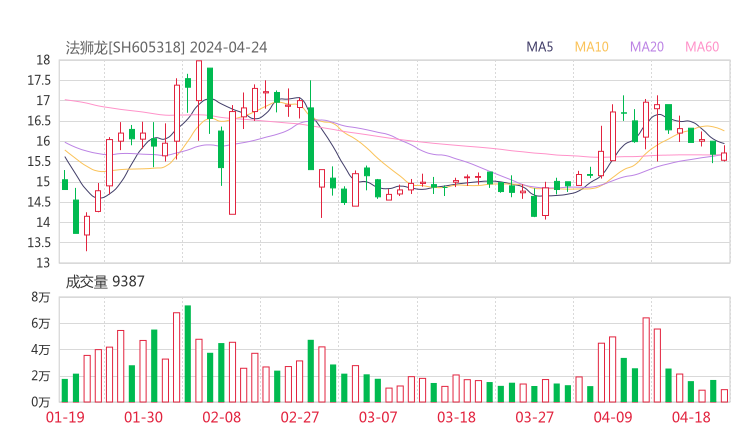Click the 15.5 price axis label
Screen dimensions: 740x440
click(x=39, y=161)
